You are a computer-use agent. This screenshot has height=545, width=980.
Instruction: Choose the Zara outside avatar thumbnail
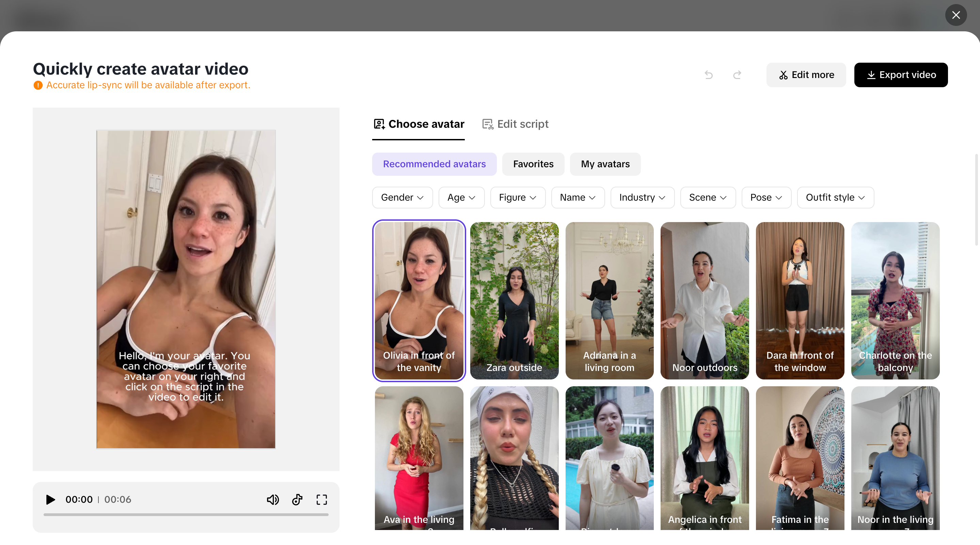[x=514, y=300]
